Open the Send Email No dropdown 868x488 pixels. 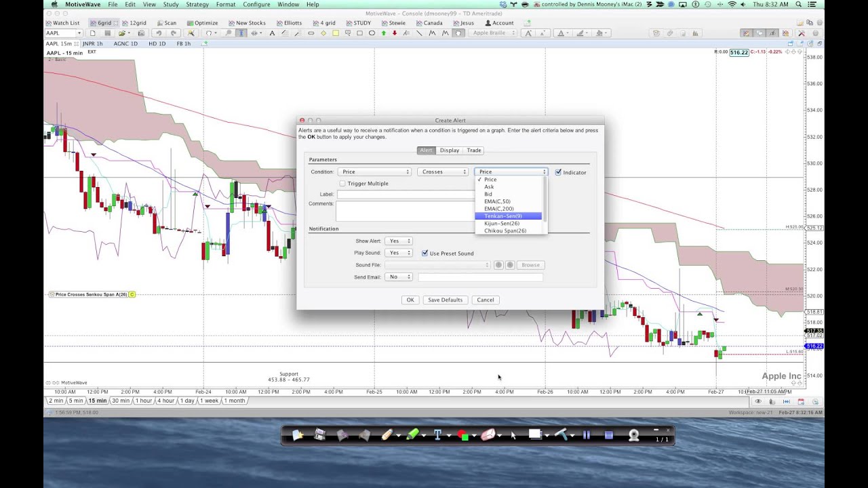click(399, 277)
